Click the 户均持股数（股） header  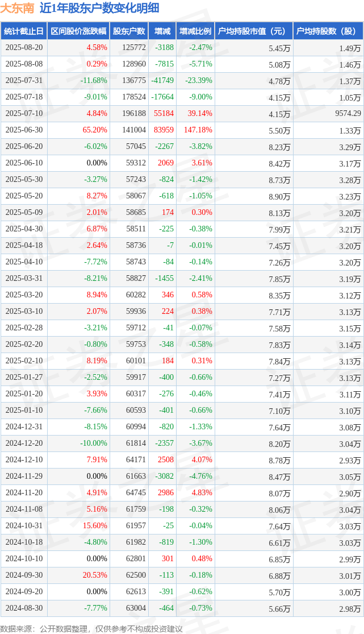point(328,31)
